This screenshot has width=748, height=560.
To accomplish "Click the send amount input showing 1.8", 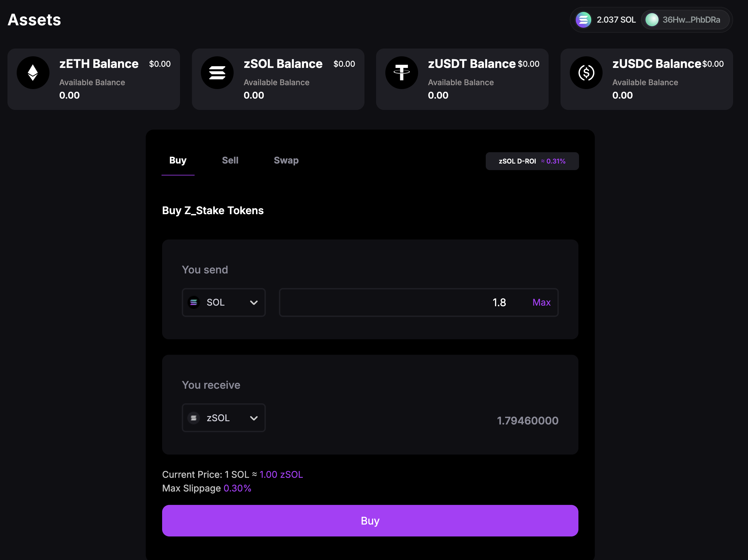I will pos(418,302).
